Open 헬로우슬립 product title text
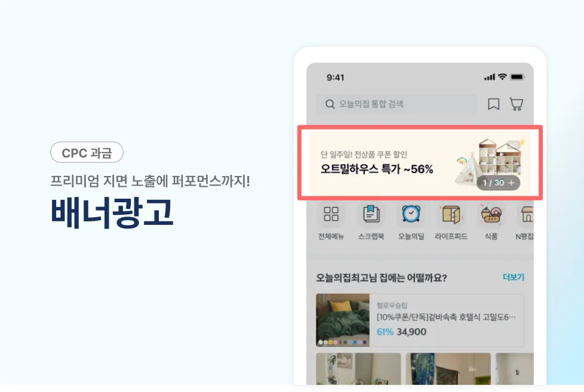Image resolution: width=584 pixels, height=392 pixels. click(446, 317)
